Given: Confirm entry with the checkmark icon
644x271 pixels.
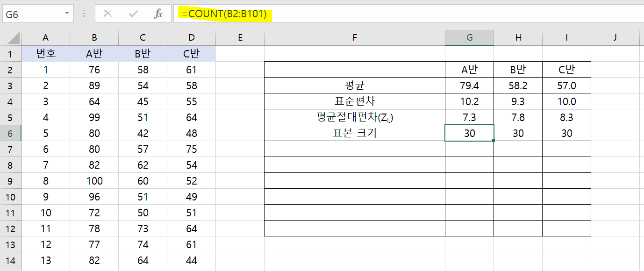Looking at the screenshot, I should [133, 14].
